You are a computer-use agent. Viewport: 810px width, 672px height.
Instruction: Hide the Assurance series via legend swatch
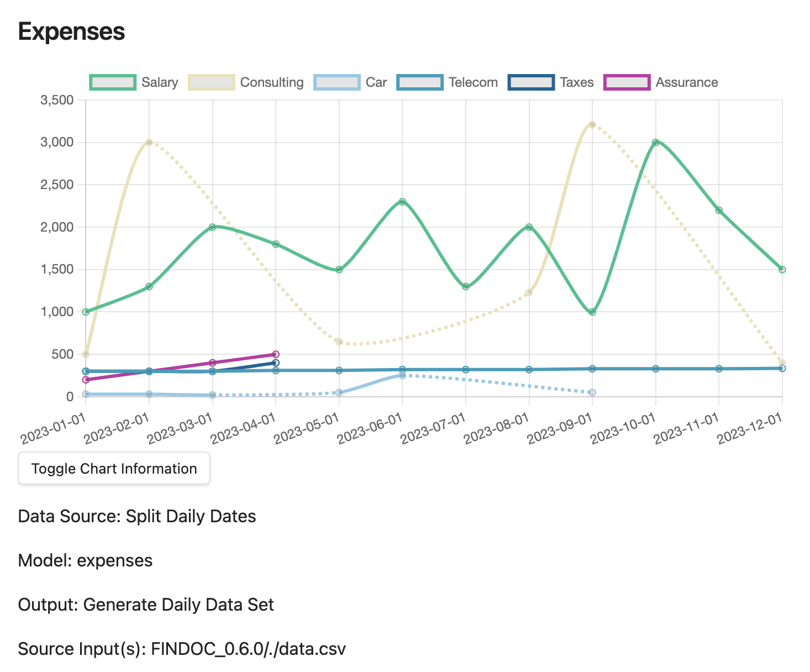click(627, 82)
